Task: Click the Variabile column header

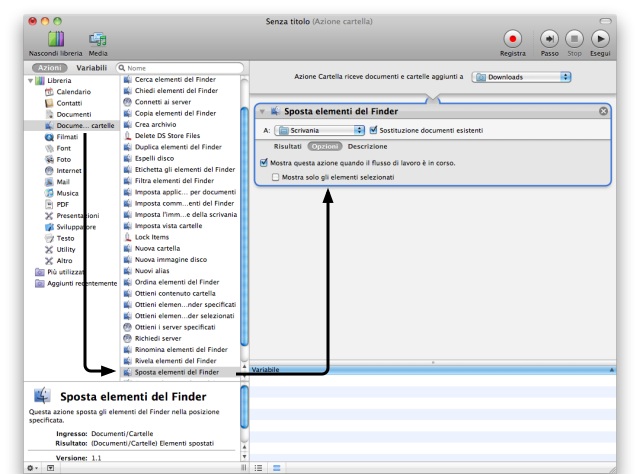Action: coord(433,370)
